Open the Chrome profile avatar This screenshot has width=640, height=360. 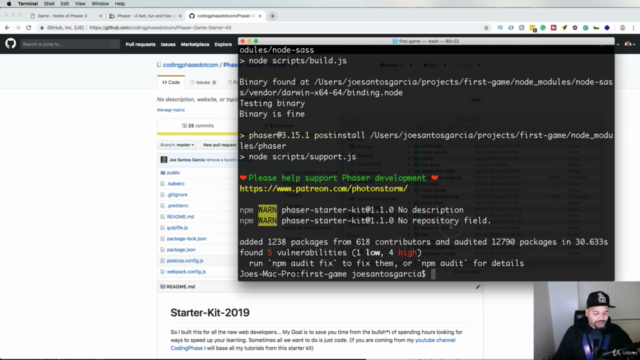tap(622, 28)
